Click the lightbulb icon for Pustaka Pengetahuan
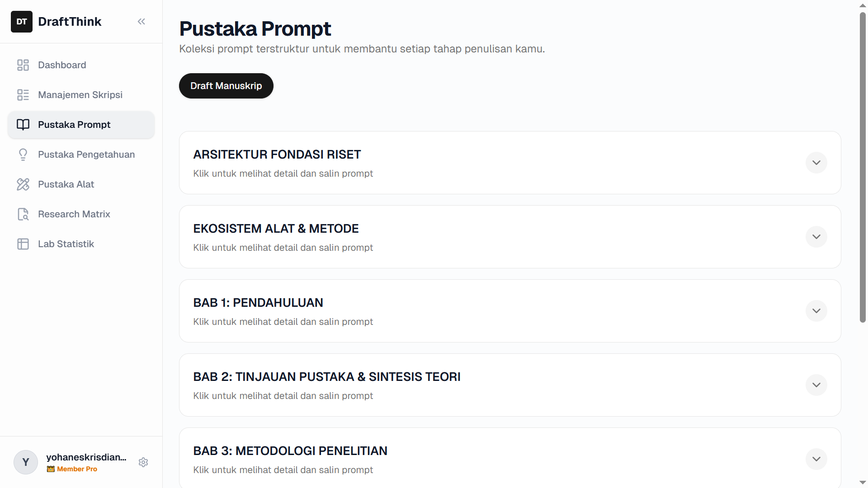The width and height of the screenshot is (868, 488). 23,154
